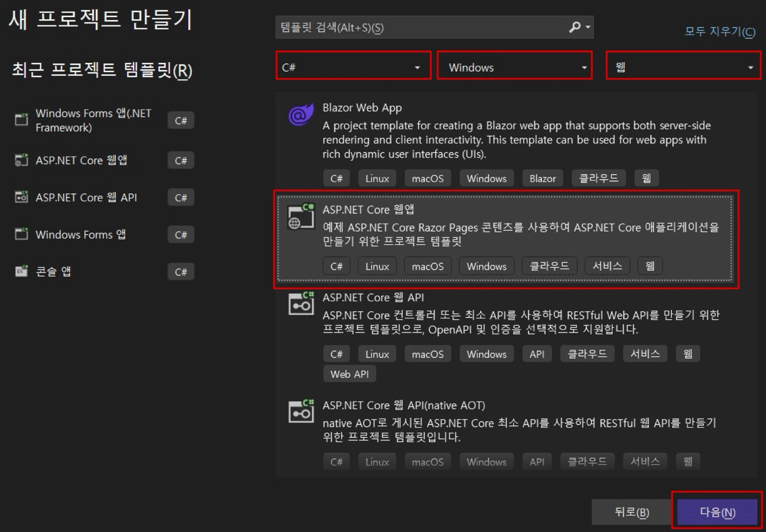Click the Windows tag under ASP.NET Core 웹앱

point(487,266)
